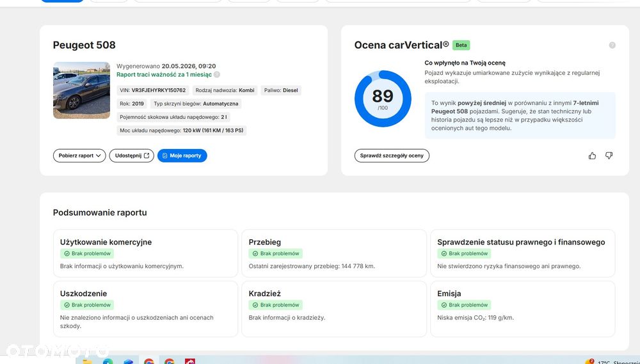Click 'Raport traci ważność za 1 miesiąc' text

(164, 75)
